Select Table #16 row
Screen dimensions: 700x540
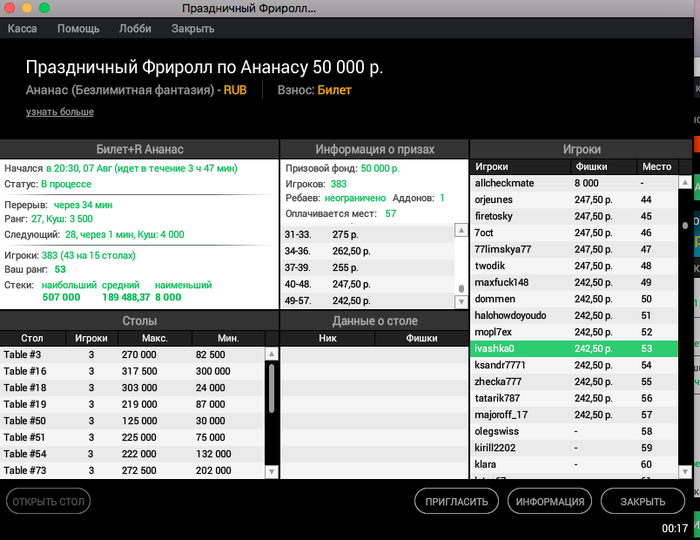tap(133, 371)
